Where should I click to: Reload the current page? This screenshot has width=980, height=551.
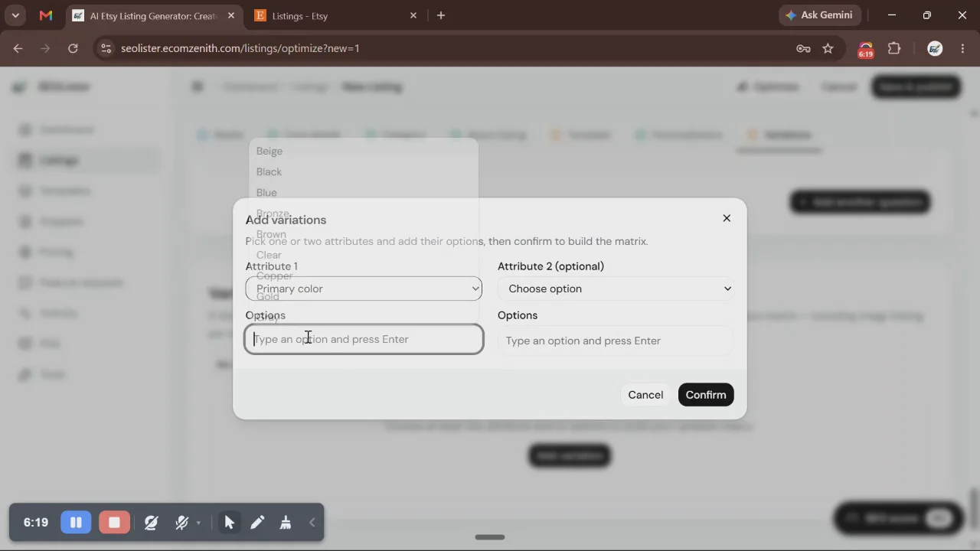(73, 48)
